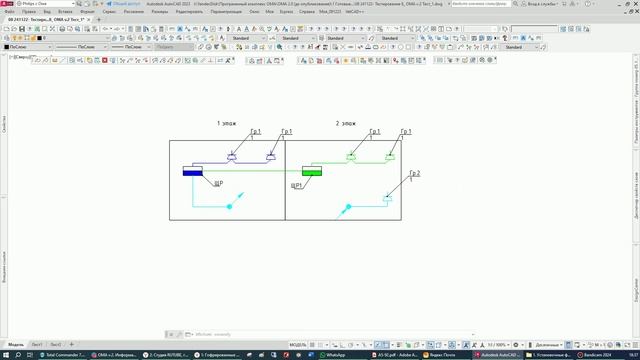Toggle lineweight display in status bar

coord(399,345)
